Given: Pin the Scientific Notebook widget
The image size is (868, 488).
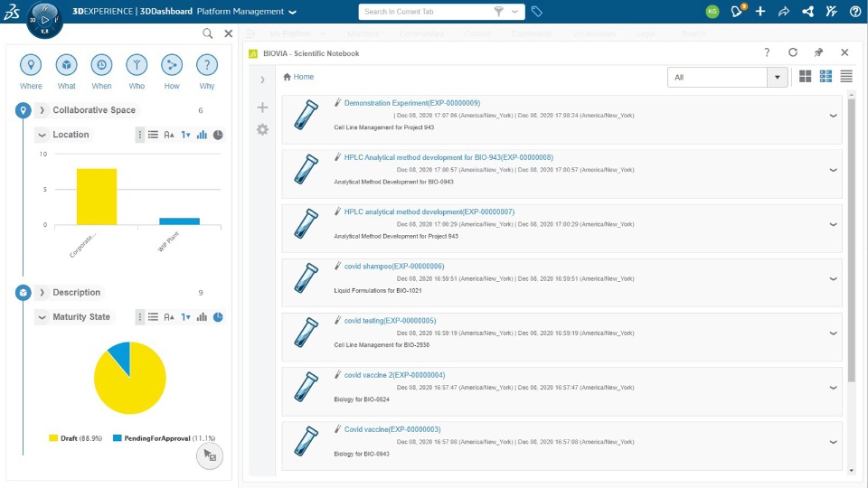Looking at the screenshot, I should tap(819, 52).
